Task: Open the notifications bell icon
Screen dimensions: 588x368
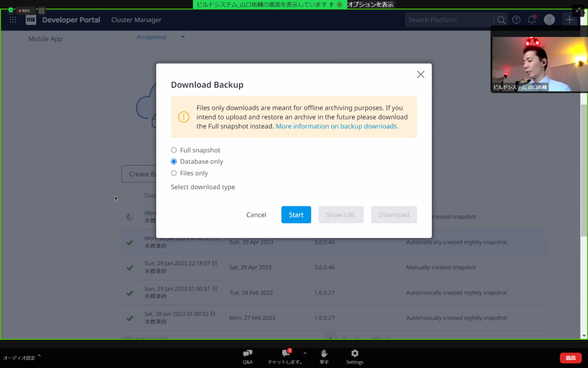Action: (532, 20)
